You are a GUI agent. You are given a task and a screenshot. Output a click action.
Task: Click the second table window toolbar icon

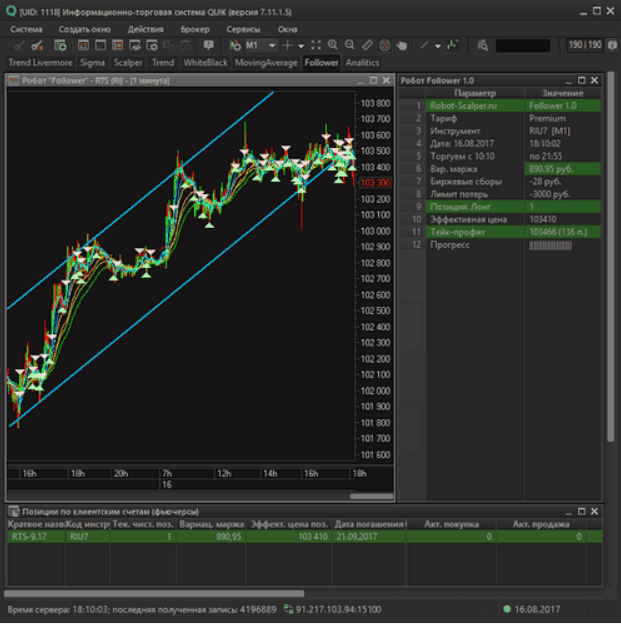[x=100, y=46]
